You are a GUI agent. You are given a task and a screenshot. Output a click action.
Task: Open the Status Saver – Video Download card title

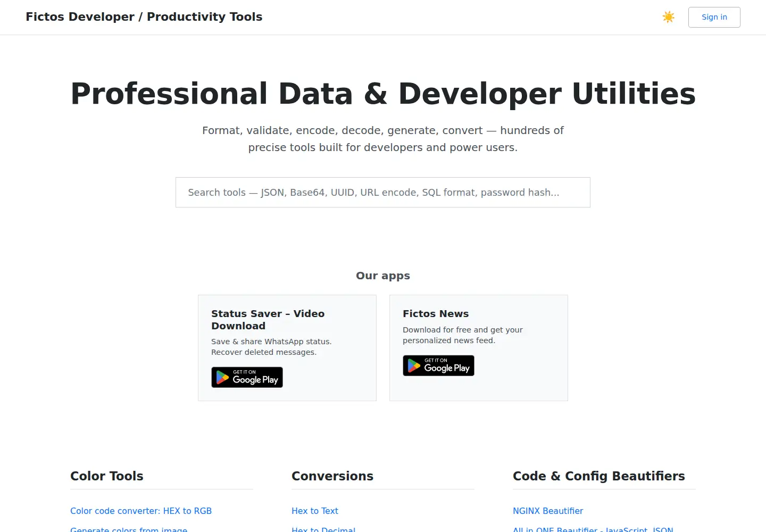coord(268,320)
